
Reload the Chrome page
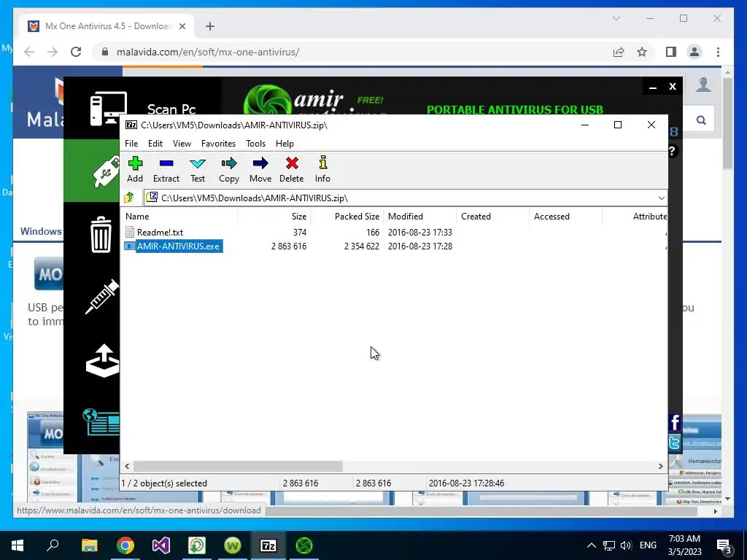[x=76, y=52]
